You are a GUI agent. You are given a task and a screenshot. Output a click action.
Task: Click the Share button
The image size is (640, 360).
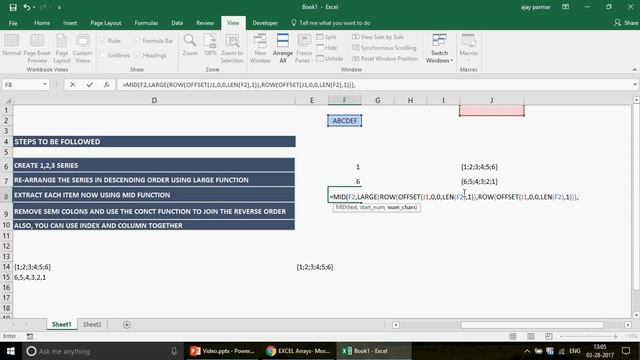(x=626, y=23)
